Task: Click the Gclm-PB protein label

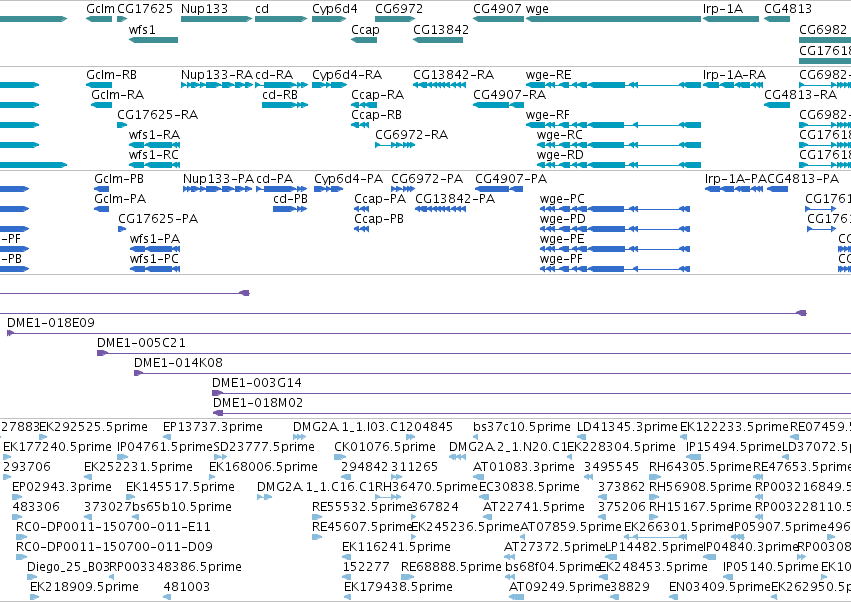Action: pos(119,179)
